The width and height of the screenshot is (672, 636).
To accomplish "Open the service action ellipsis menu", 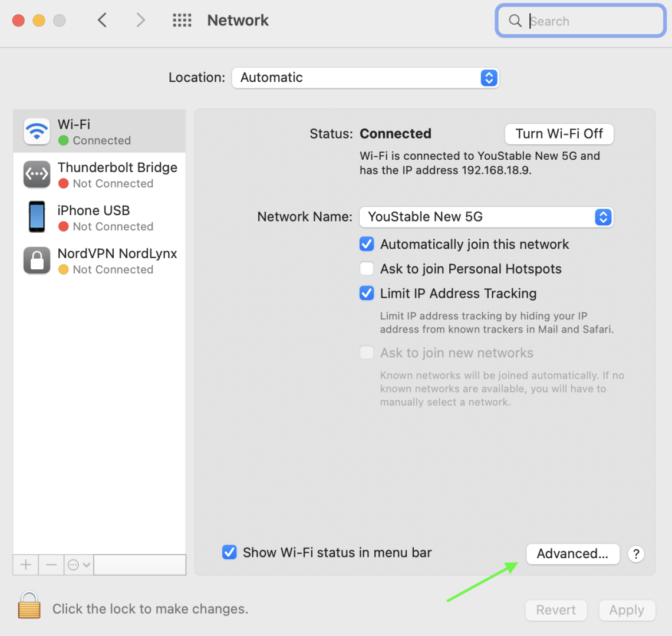I will (x=79, y=565).
